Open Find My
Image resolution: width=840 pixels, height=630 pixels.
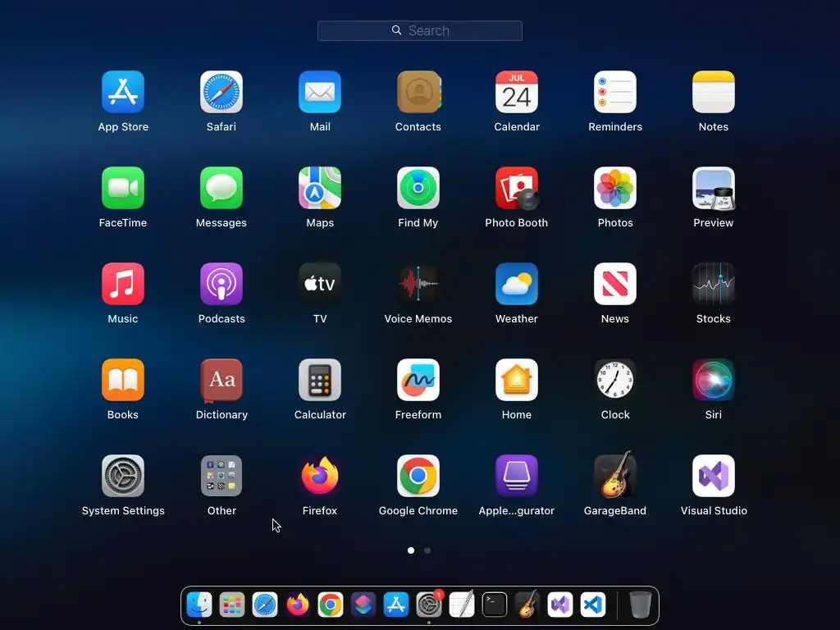[x=418, y=188]
